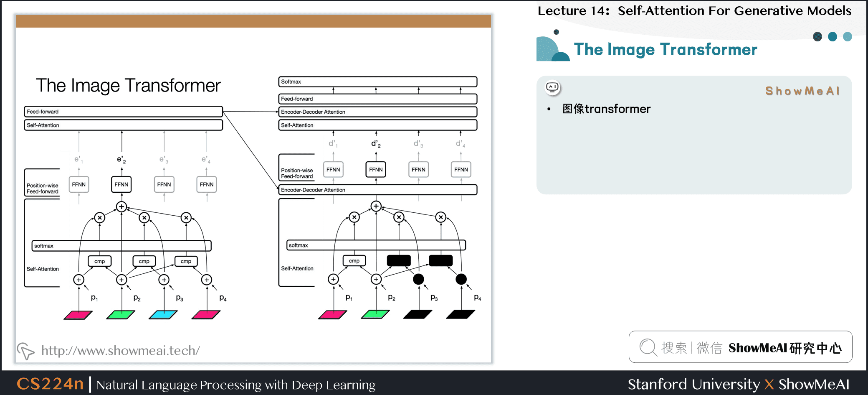Click the black masked circle above decoder p4

click(x=461, y=279)
